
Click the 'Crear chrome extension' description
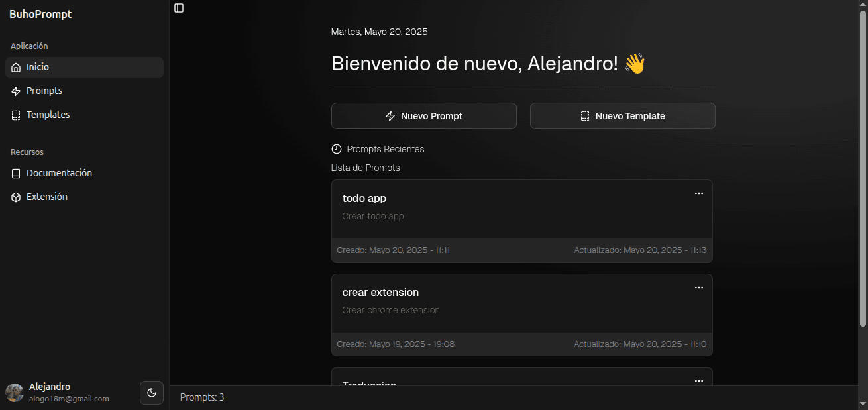[391, 311]
